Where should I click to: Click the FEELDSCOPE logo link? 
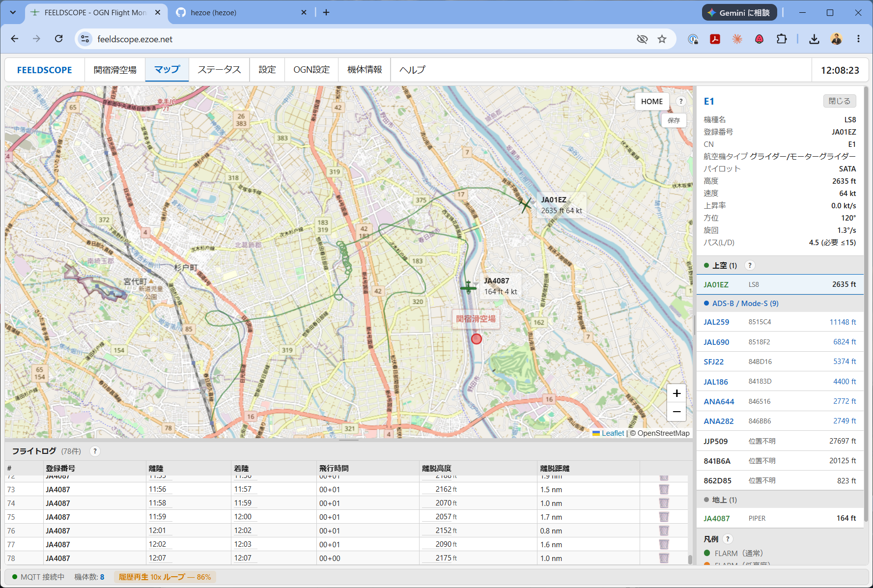(x=45, y=70)
